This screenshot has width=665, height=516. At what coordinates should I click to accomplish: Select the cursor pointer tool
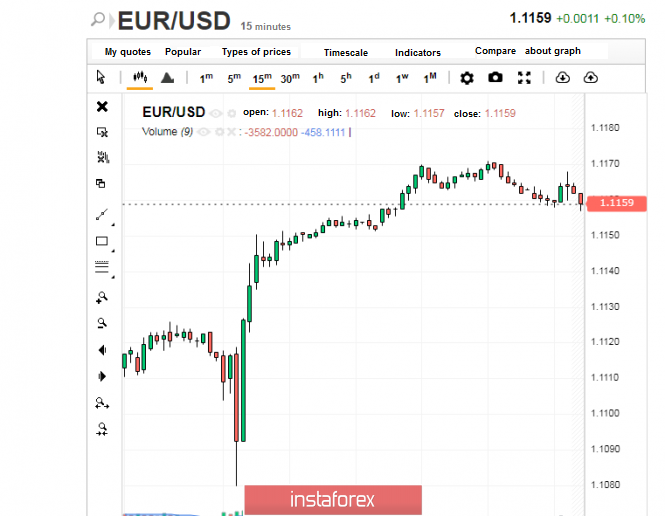101,77
